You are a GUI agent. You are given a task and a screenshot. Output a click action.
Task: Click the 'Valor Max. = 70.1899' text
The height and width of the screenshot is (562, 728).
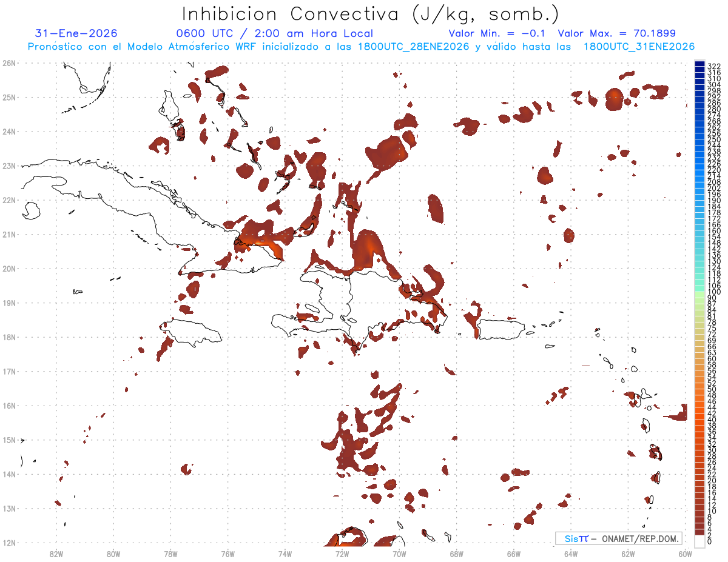[616, 34]
